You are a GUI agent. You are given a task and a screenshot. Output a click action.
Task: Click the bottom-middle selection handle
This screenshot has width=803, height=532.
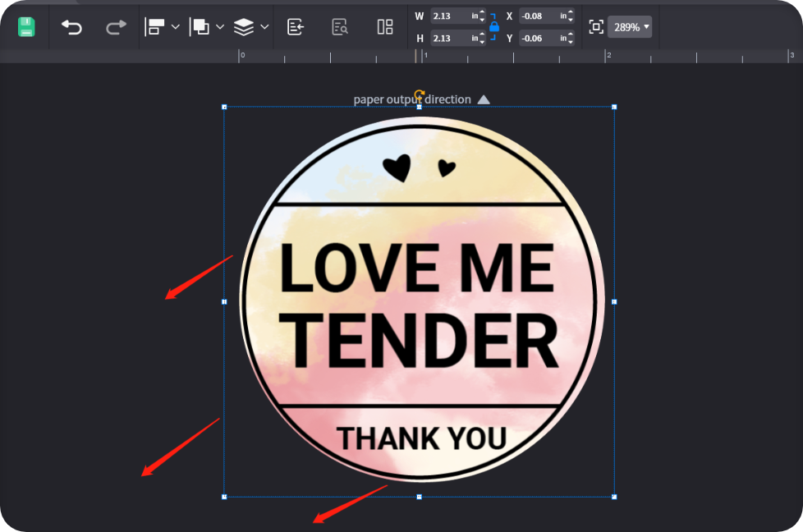click(420, 497)
